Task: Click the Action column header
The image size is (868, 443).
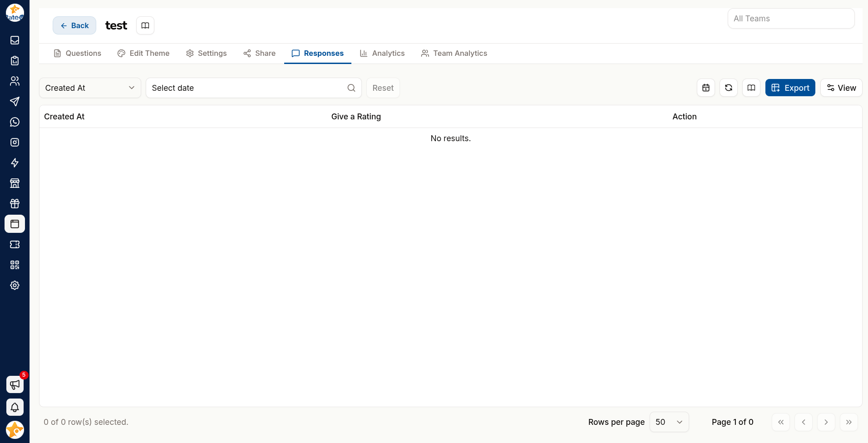Action: click(685, 117)
